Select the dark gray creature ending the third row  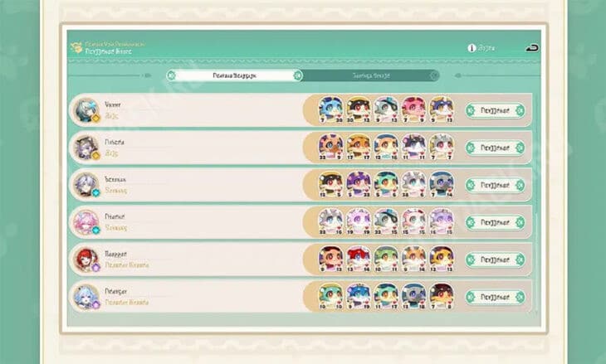point(442,185)
